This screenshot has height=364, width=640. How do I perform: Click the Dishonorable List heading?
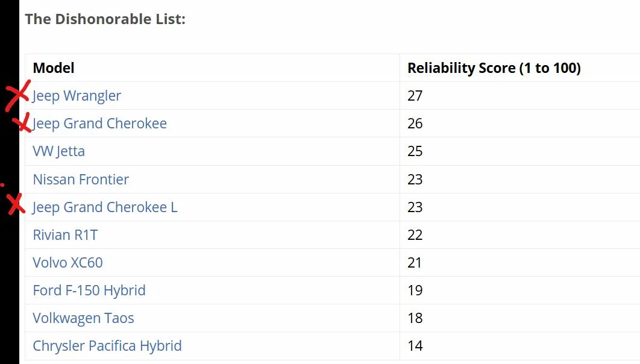(105, 19)
